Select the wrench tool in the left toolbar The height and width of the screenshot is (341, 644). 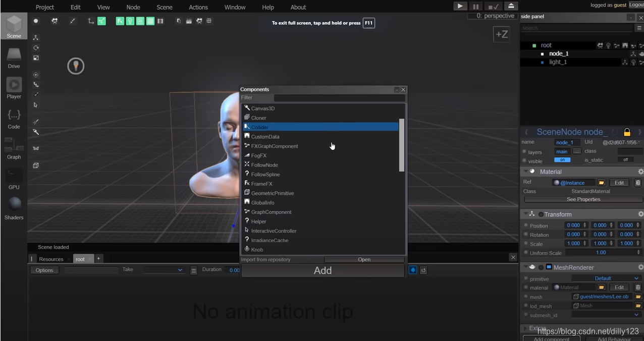(36, 132)
